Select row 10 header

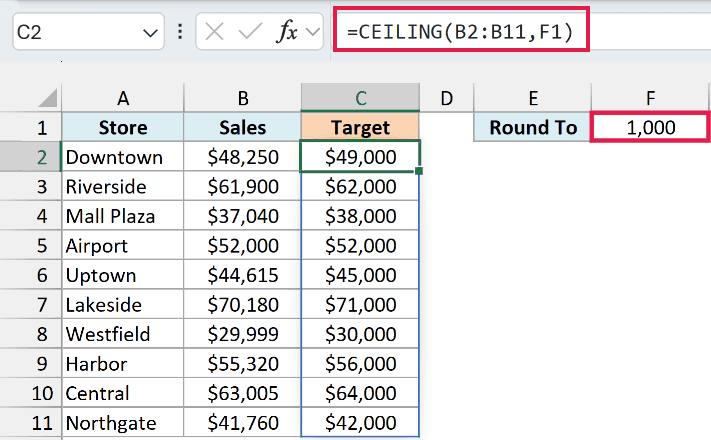click(x=30, y=392)
